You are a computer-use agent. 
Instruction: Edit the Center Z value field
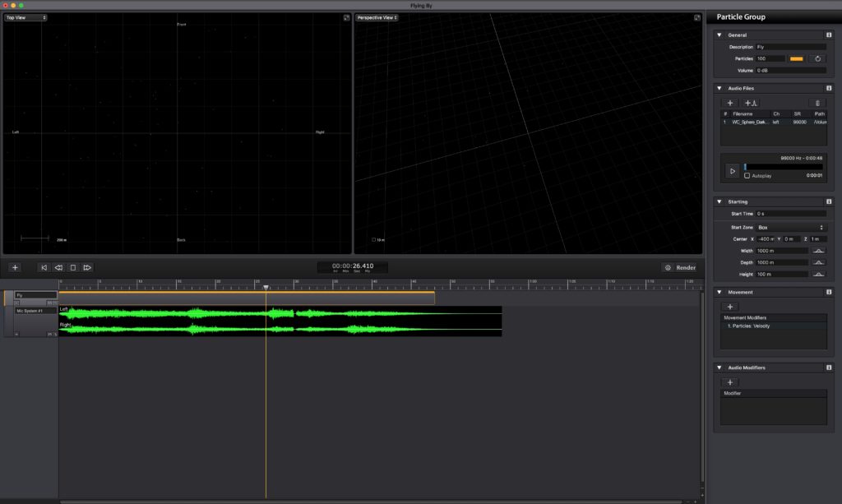point(818,239)
